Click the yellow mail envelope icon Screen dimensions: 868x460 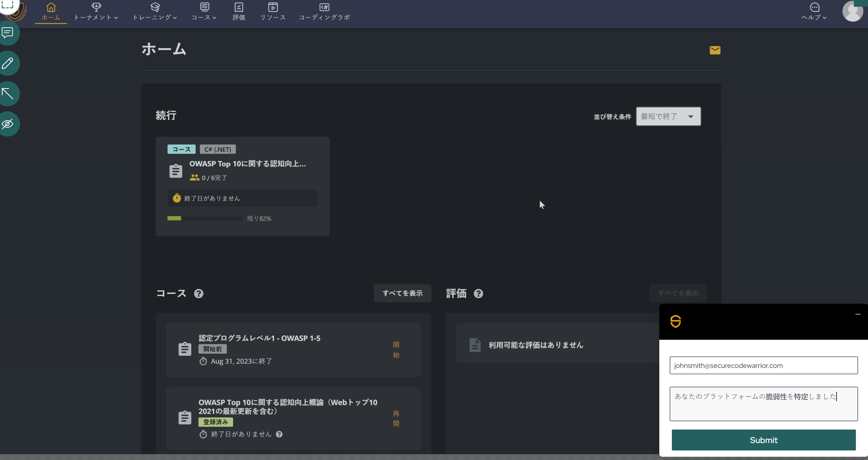[x=715, y=50]
